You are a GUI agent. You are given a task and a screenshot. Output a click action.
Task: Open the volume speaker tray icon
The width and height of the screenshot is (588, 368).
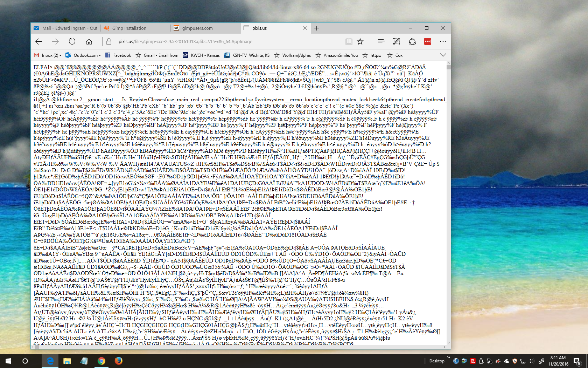pos(531,361)
